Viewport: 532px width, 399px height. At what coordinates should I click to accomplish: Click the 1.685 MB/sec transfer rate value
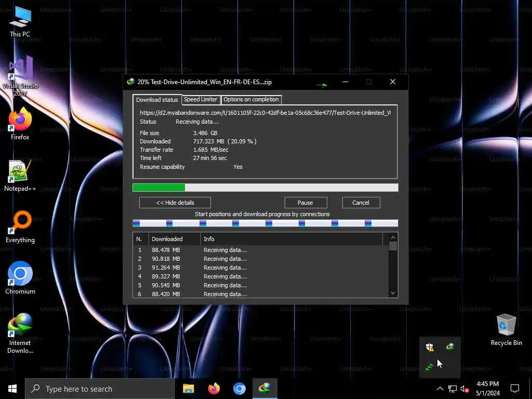click(211, 150)
